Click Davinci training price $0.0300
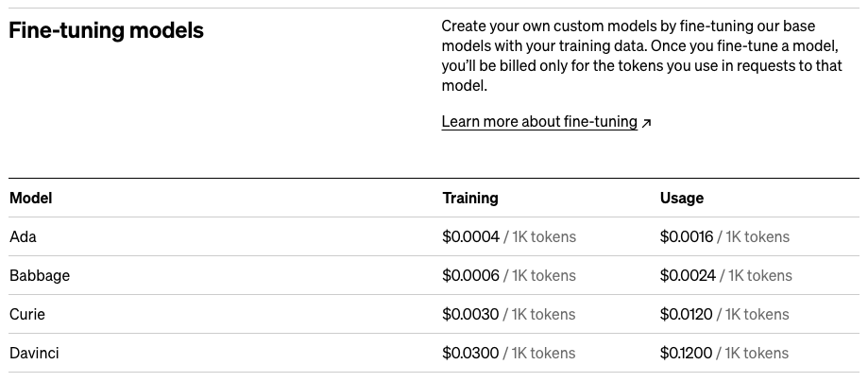 pos(470,353)
